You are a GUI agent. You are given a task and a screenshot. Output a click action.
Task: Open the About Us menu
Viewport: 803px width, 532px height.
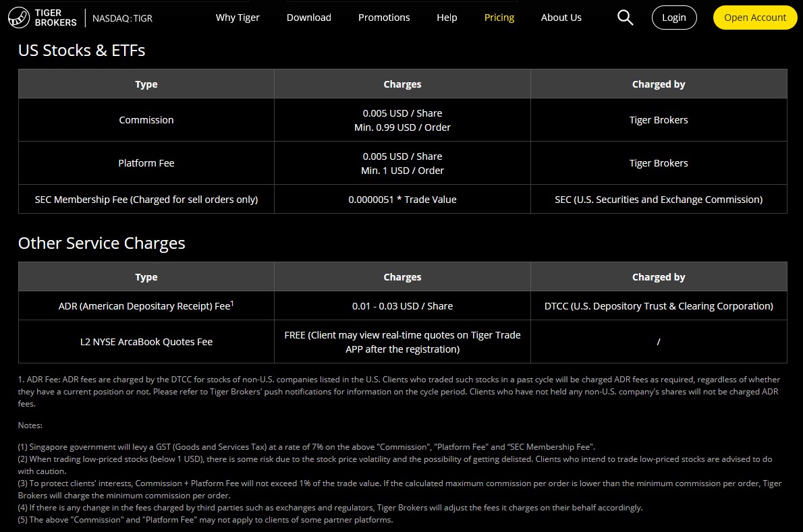tap(561, 18)
